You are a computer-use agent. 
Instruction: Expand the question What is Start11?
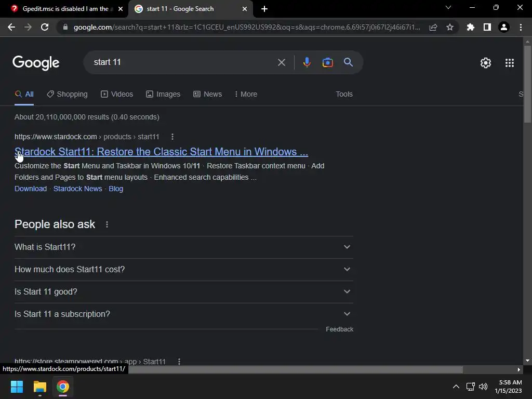point(183,247)
